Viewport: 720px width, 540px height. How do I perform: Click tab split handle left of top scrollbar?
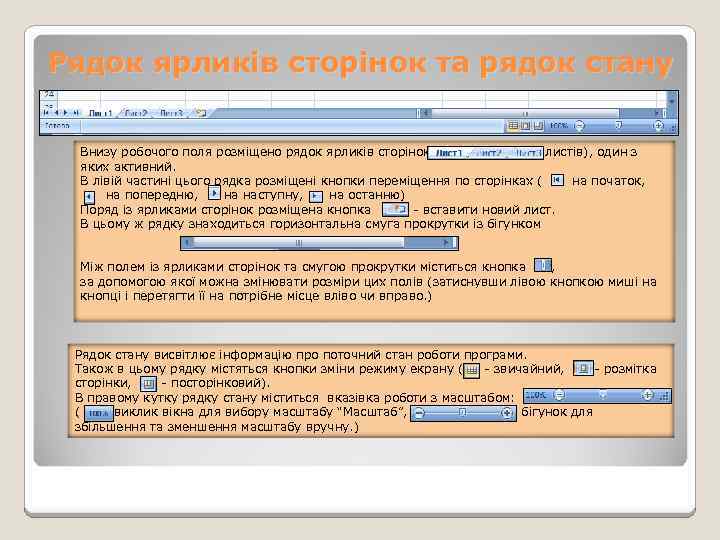(418, 113)
